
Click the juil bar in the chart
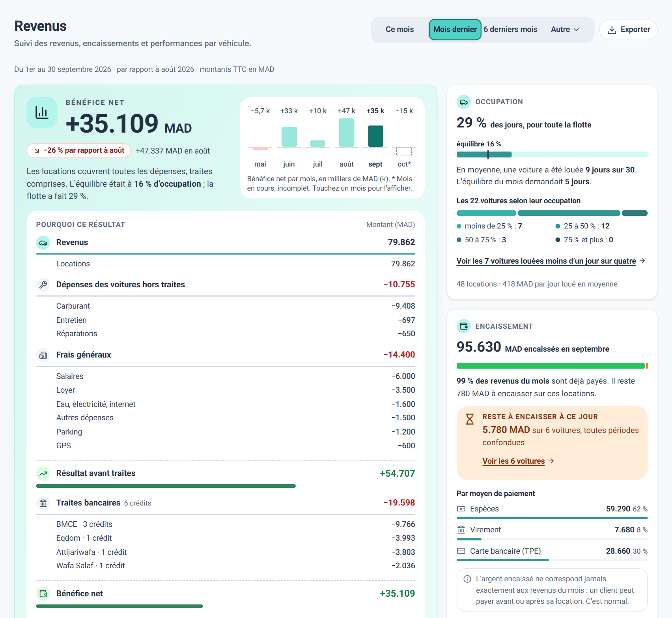318,144
